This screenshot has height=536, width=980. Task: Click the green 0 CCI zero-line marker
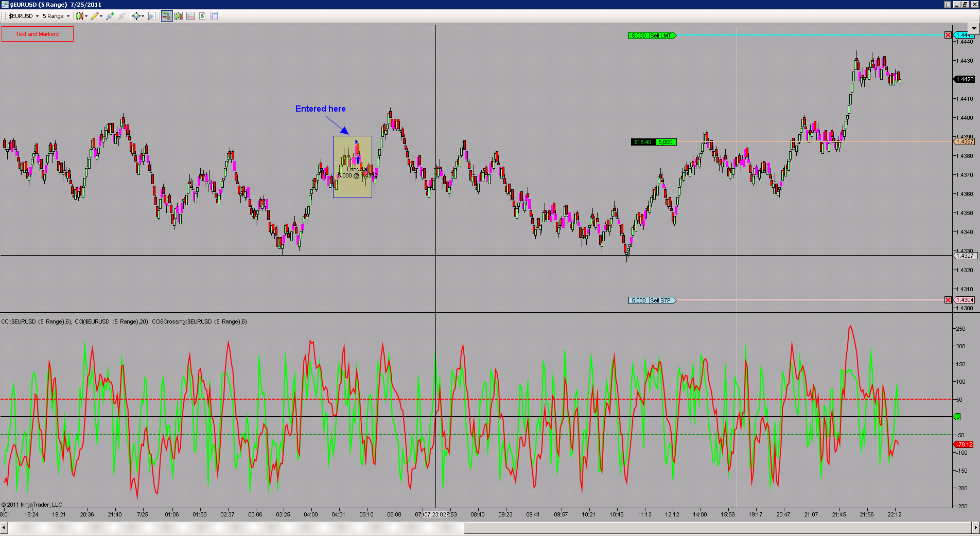[957, 417]
